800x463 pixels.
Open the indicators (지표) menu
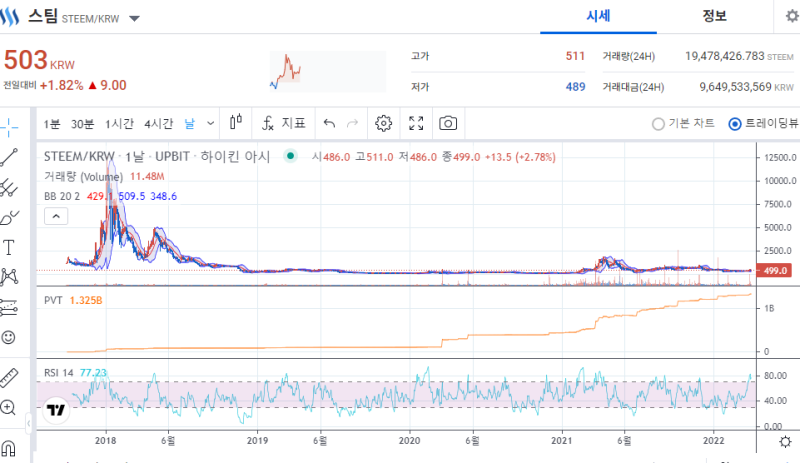(x=284, y=123)
